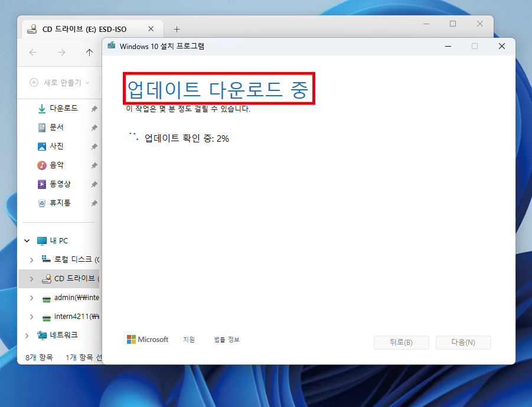
Task: Open the 법률 정보 legal link
Action: tap(227, 340)
